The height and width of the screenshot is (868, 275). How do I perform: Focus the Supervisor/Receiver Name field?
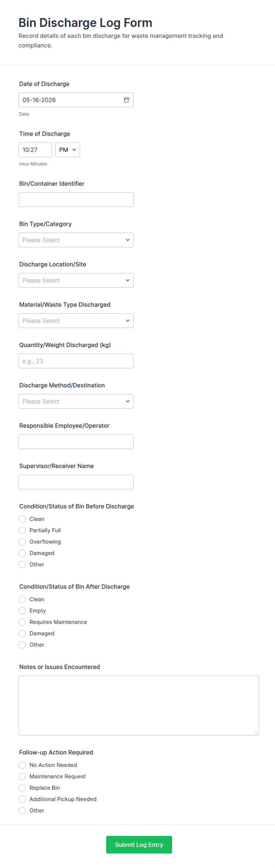coord(76,482)
